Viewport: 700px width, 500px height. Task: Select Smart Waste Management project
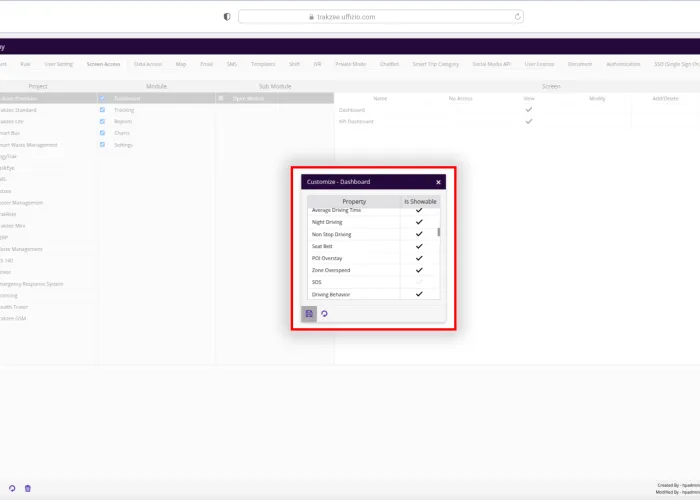click(28, 145)
